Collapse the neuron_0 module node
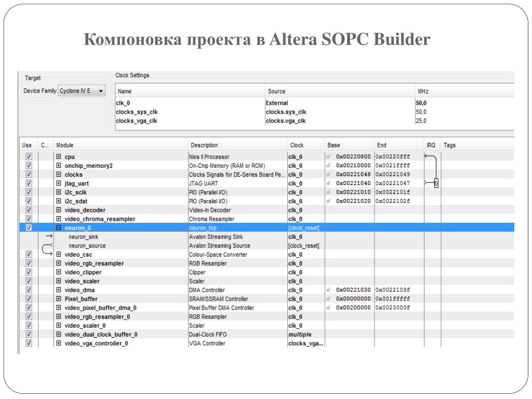Screen dimensions: 532x399 (59, 228)
